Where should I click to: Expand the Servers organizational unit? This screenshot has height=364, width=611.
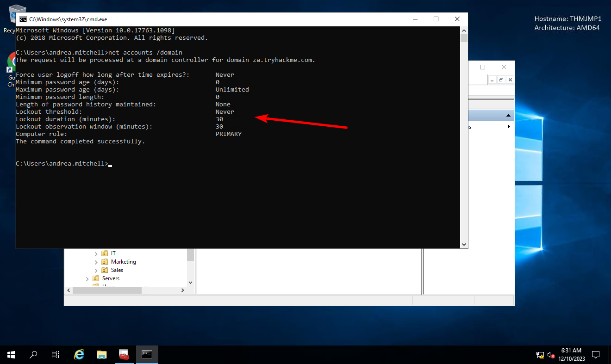[87, 278]
